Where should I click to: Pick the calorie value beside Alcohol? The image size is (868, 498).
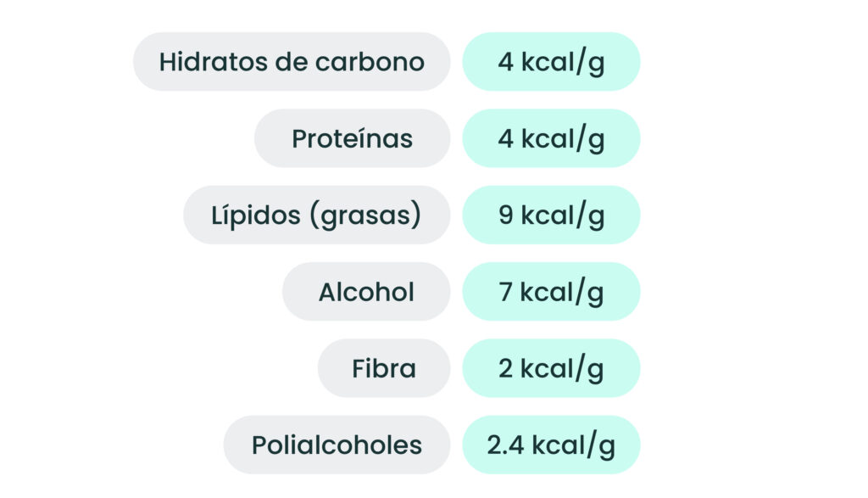(551, 291)
